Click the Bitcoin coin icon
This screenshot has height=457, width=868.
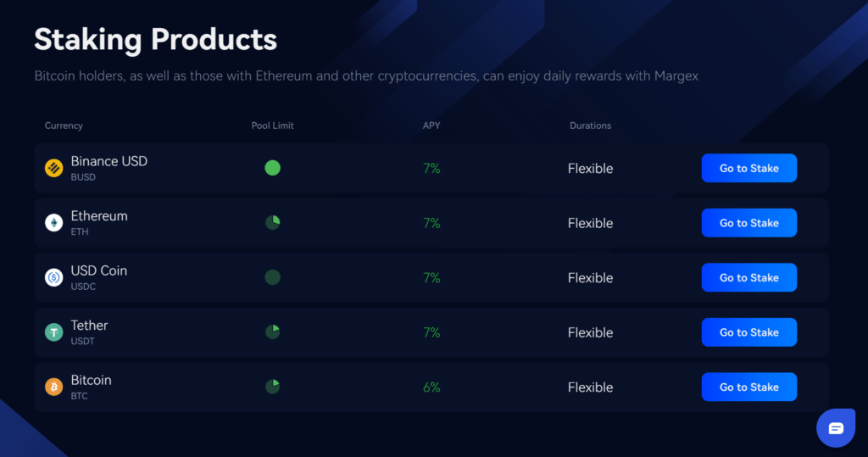tap(53, 387)
